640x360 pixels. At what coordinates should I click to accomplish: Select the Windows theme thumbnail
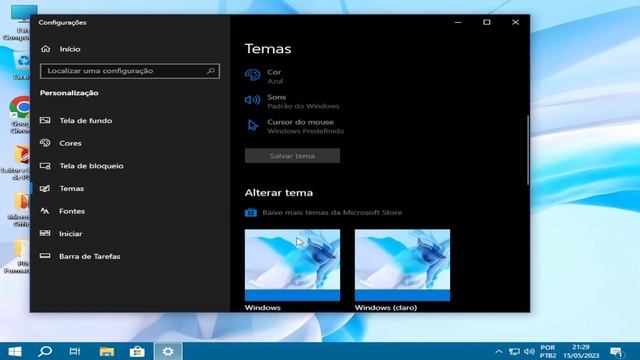292,265
